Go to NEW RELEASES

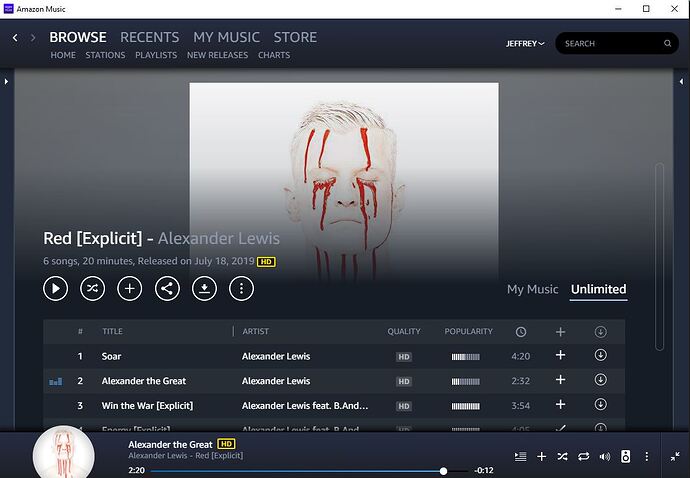217,55
